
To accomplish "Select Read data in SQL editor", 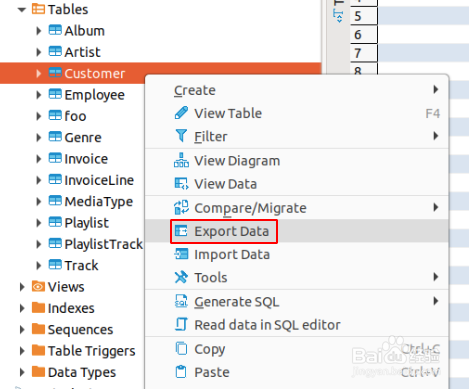I will [x=297, y=324].
